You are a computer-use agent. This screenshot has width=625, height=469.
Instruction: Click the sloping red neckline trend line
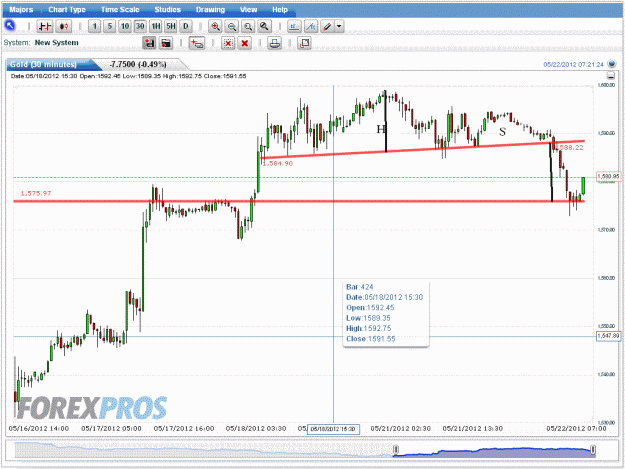tap(423, 149)
